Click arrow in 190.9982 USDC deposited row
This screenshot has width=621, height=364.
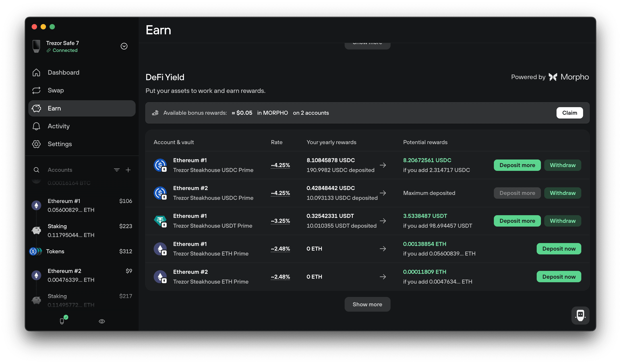point(383,165)
